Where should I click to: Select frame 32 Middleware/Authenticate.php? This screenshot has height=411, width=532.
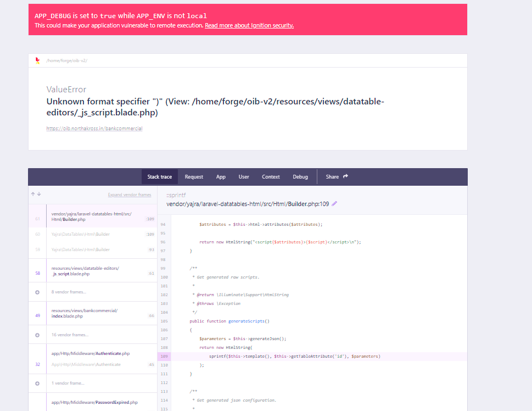point(93,359)
